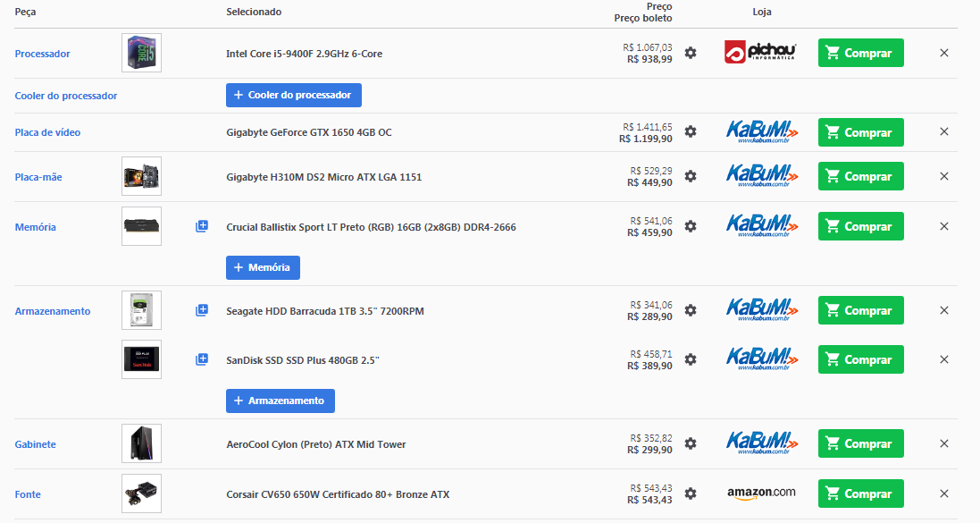The width and height of the screenshot is (980, 523).
Task: Remove the AeroCool Cylon case
Action: tap(943, 443)
